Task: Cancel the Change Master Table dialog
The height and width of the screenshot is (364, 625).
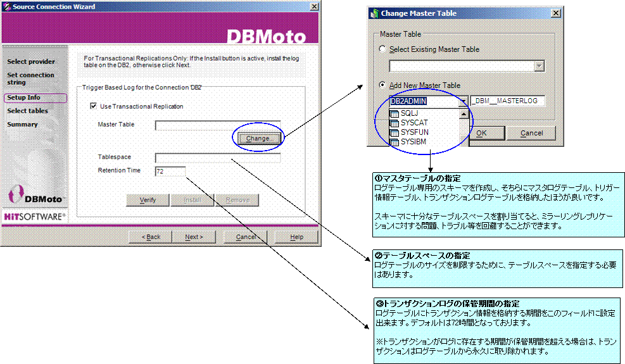Action: click(x=532, y=133)
